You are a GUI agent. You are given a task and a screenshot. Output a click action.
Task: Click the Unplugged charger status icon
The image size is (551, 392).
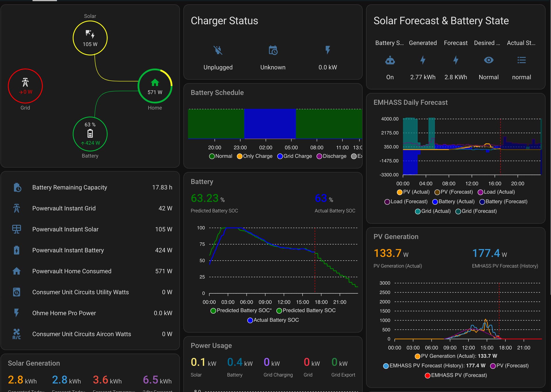[218, 50]
